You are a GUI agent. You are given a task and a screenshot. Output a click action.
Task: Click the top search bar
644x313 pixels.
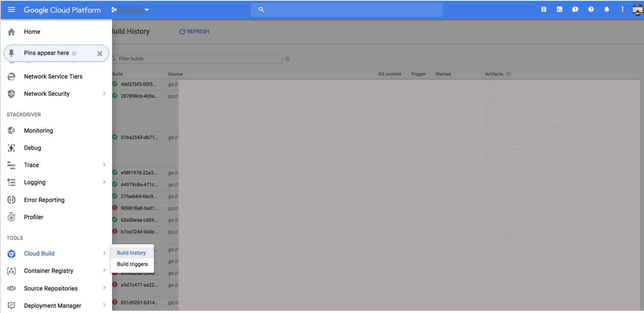tap(347, 9)
